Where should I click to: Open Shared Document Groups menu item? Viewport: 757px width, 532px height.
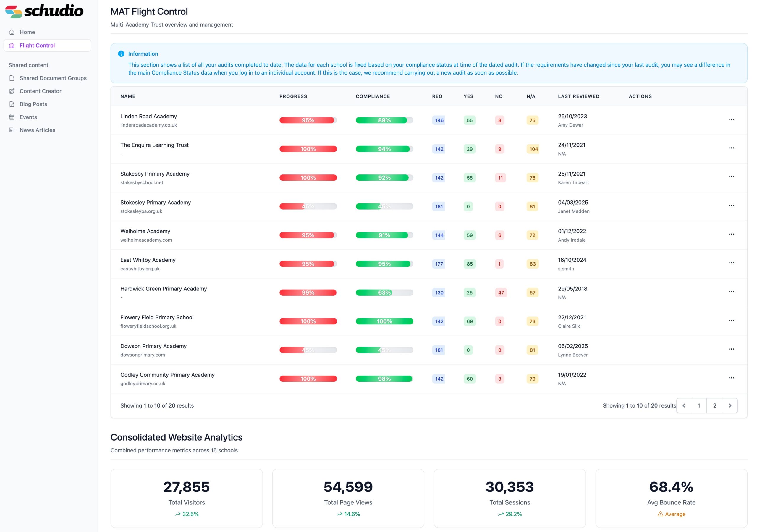tap(53, 78)
